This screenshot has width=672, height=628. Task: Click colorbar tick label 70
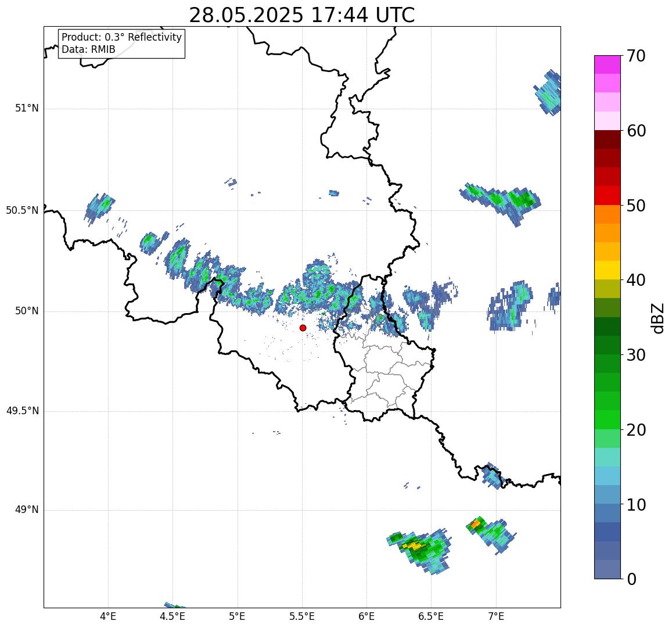(635, 56)
